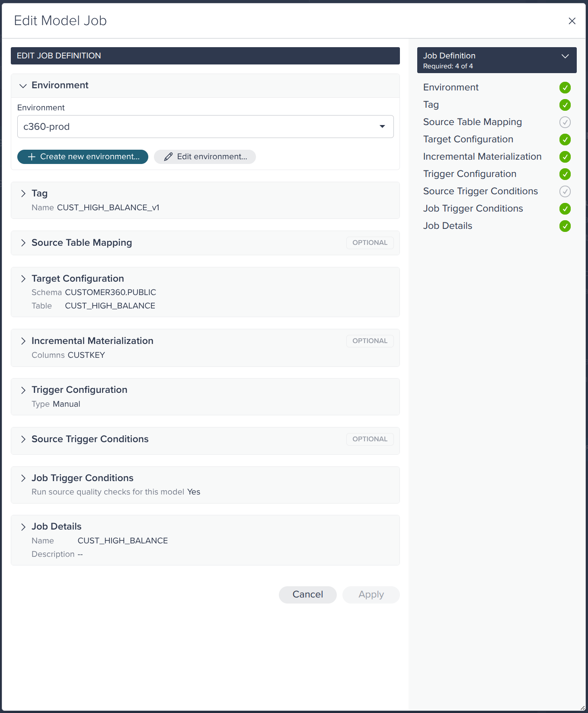
Task: Expand the Target Configuration section
Action: [23, 279]
